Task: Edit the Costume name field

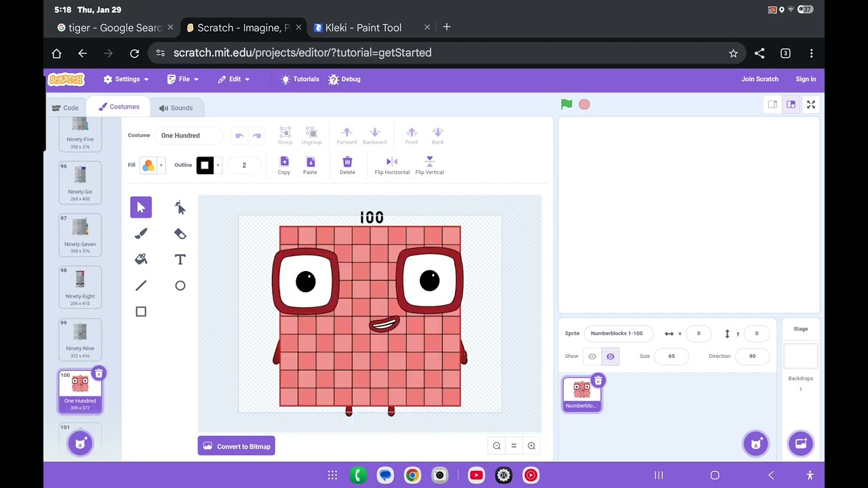Action: [189, 136]
